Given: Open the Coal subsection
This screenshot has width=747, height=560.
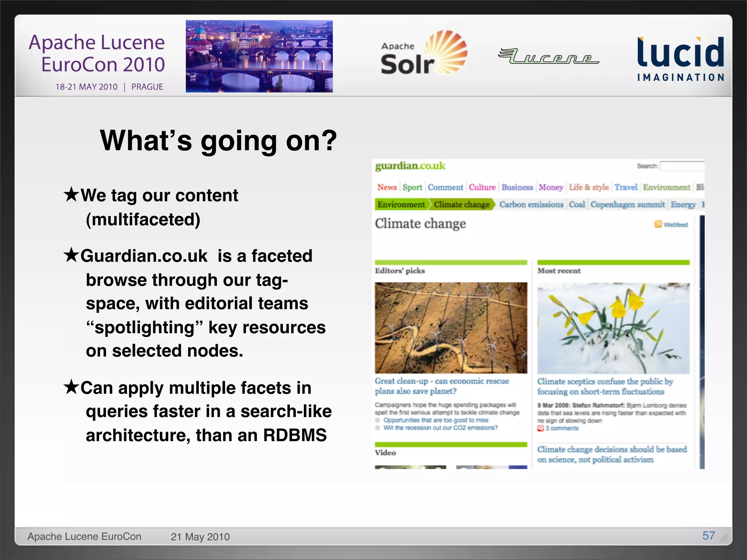Looking at the screenshot, I should [577, 204].
